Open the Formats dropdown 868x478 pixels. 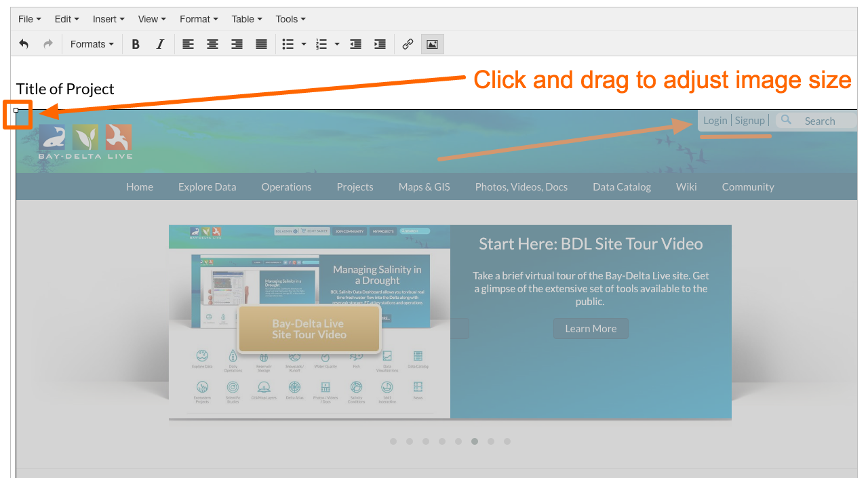(x=92, y=44)
